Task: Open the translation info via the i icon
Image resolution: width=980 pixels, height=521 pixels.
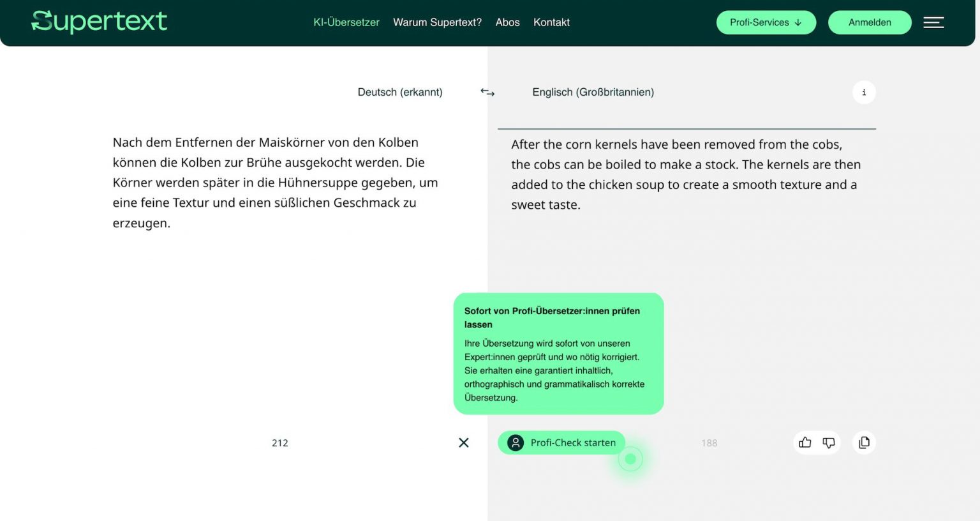Action: pos(864,92)
